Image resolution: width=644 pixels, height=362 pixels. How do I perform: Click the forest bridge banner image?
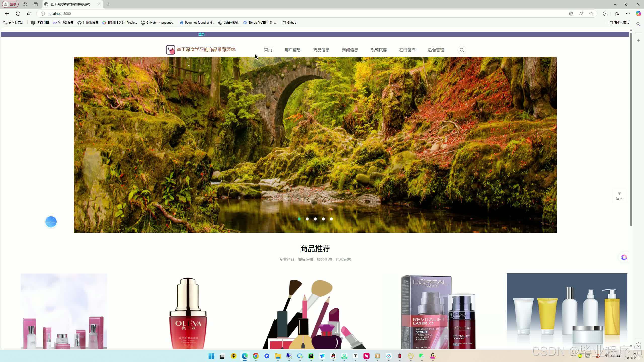[315, 145]
